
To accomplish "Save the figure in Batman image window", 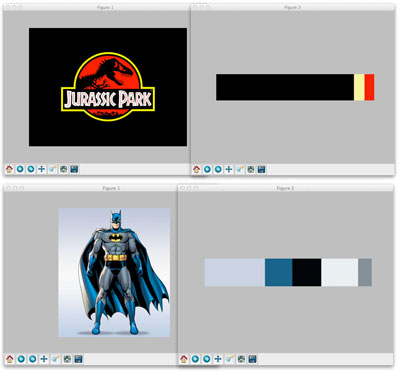I will pyautogui.click(x=78, y=359).
